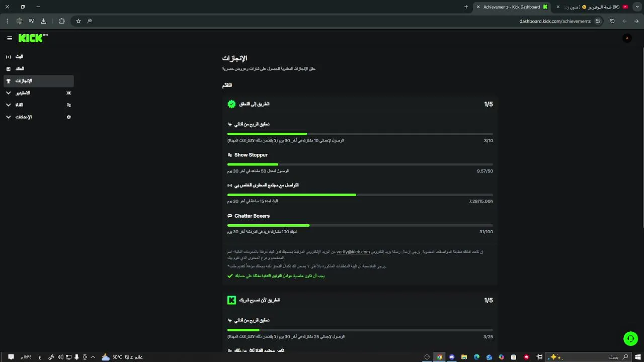This screenshot has height=362, width=644.
Task: Switch to Achievements - Kick Dashboard tab
Action: [x=512, y=7]
